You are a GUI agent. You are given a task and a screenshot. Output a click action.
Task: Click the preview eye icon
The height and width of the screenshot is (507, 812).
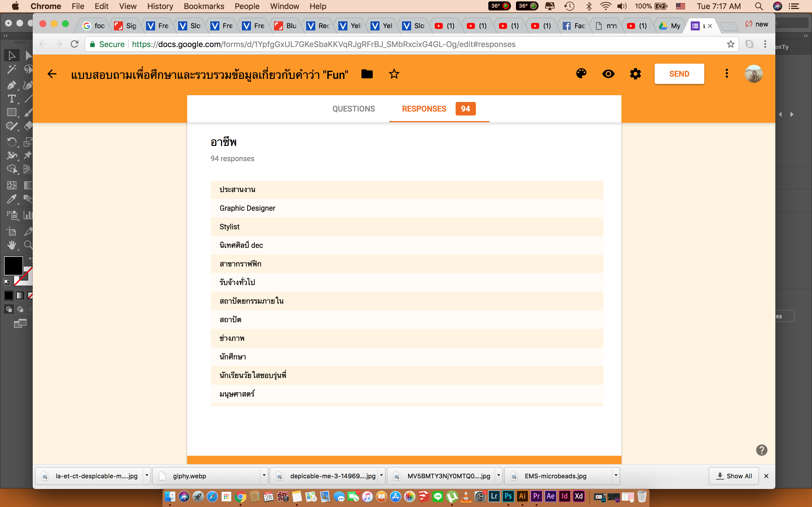tap(608, 74)
